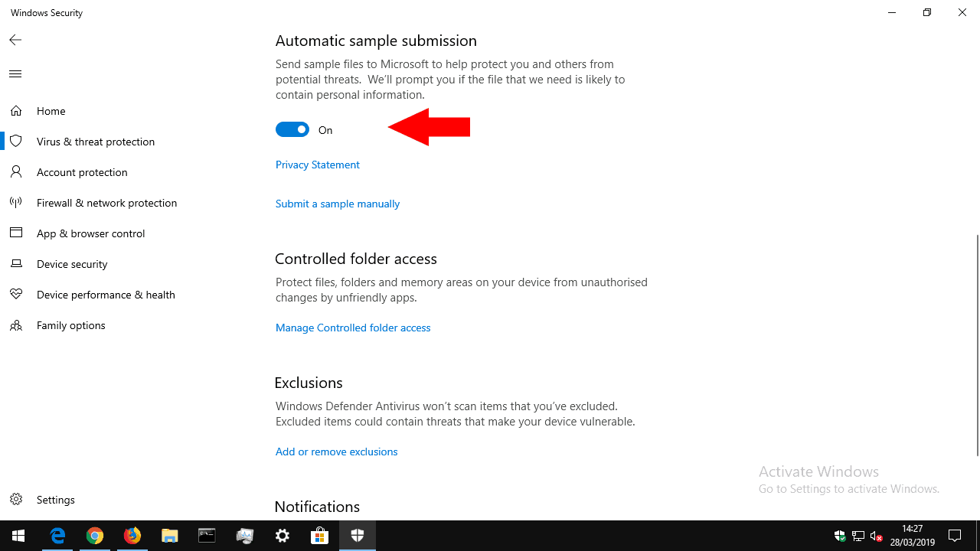
Task: Select App & browser control
Action: (90, 233)
